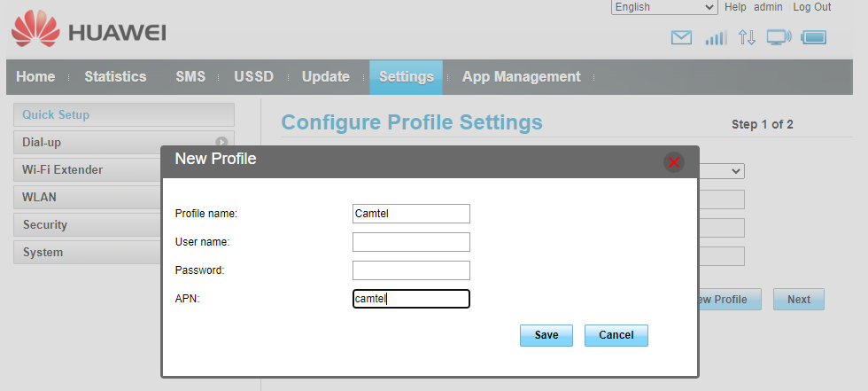Click the Settings tab
The height and width of the screenshot is (391, 868).
tap(406, 77)
